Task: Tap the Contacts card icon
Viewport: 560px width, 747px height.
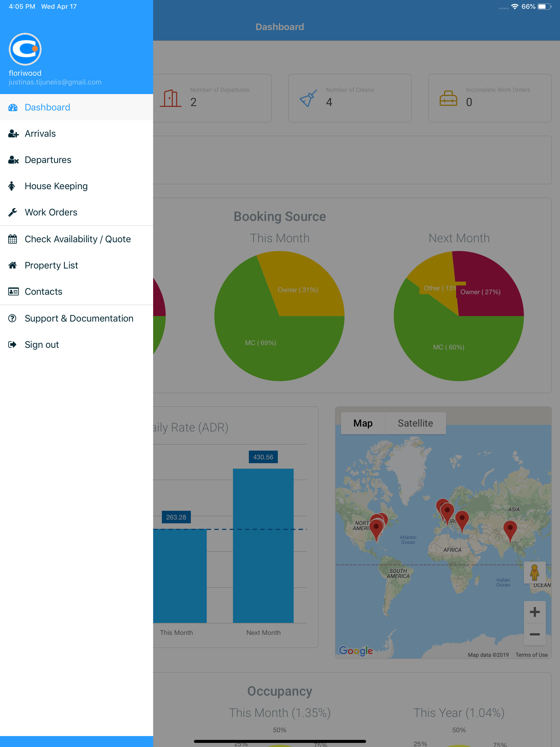Action: tap(13, 291)
